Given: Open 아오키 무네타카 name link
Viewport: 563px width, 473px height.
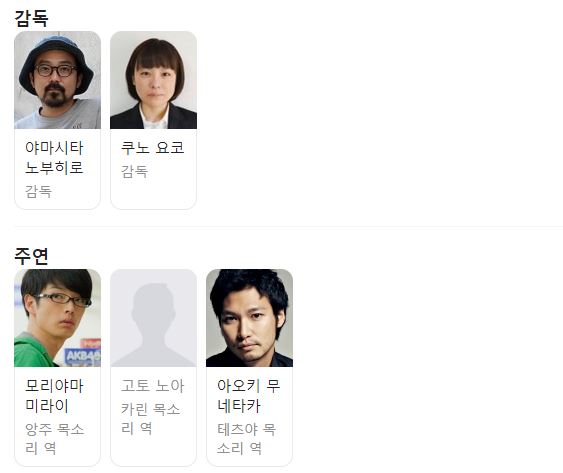Looking at the screenshot, I should coord(248,396).
